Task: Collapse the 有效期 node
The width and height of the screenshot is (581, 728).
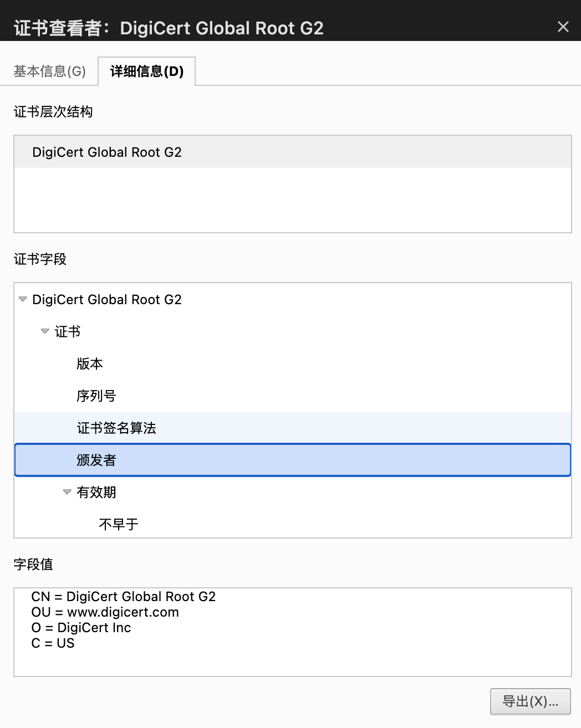Action: coord(67,492)
